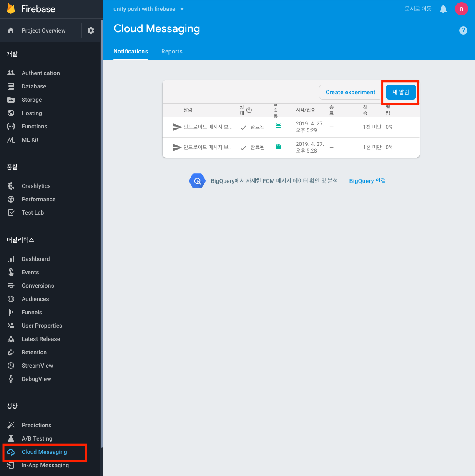The height and width of the screenshot is (476, 475).
Task: Open In-App Messaging in sidebar
Action: [45, 466]
